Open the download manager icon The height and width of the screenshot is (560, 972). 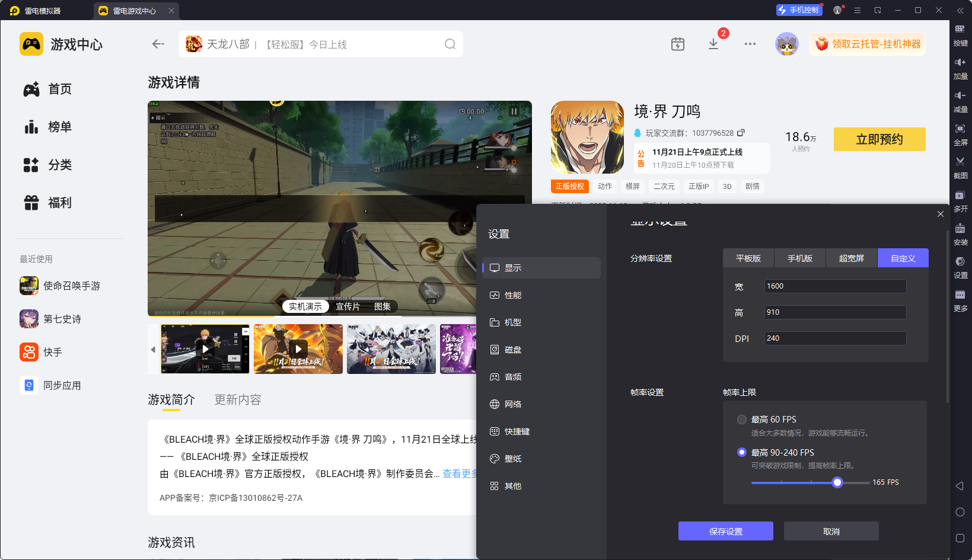click(x=713, y=44)
